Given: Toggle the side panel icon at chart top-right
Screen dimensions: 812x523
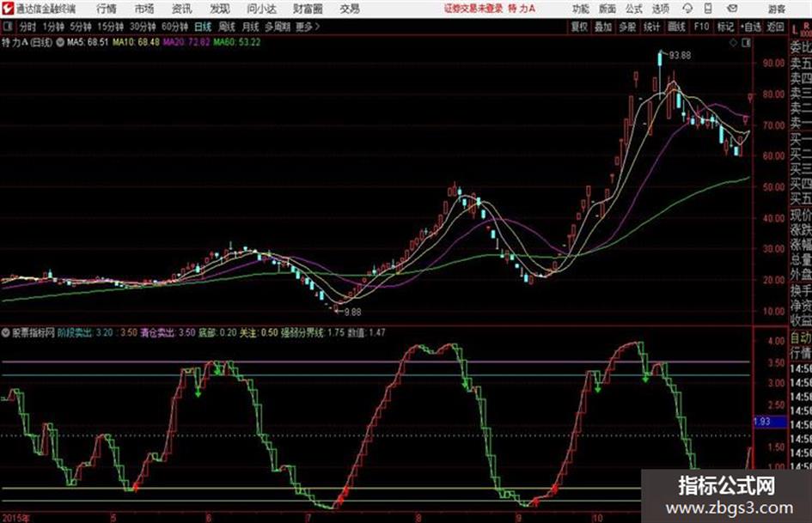Looking at the screenshot, I should (x=746, y=43).
